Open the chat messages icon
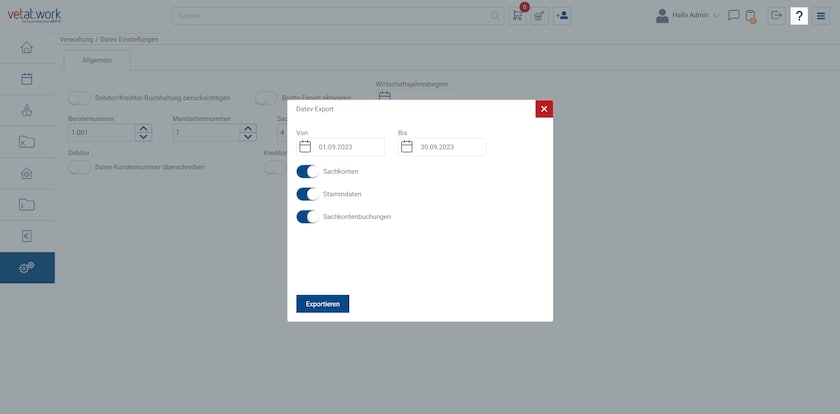Viewport: 840px width, 414px height. tap(734, 16)
